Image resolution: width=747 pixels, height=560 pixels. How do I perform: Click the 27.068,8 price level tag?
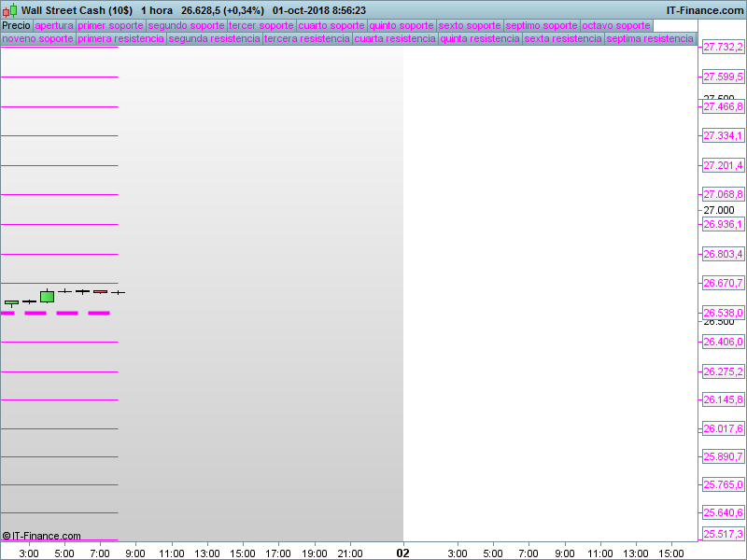(x=723, y=194)
